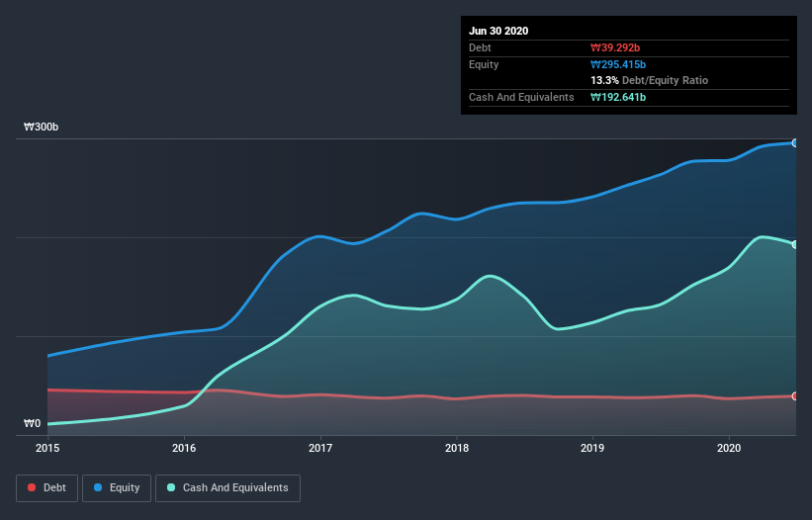
Task: Select the 2019 axis label
Action: coord(592,448)
